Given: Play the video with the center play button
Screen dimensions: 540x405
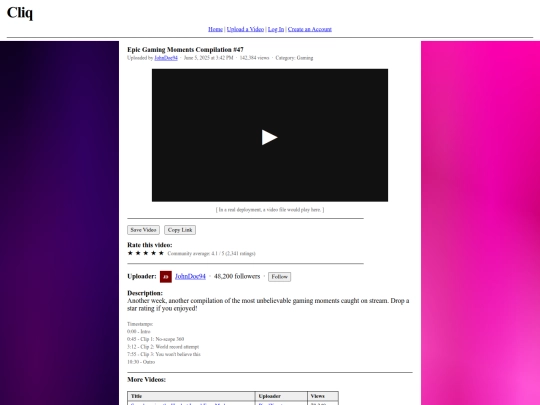Looking at the screenshot, I should (x=269, y=137).
